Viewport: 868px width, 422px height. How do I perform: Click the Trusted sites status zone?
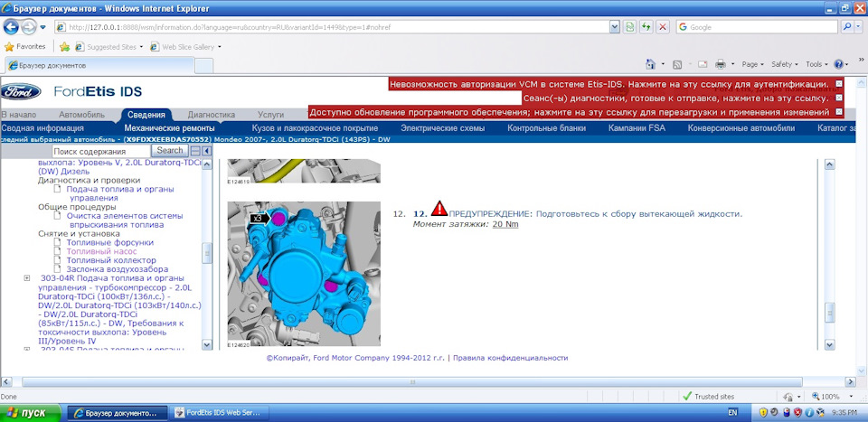coord(709,397)
